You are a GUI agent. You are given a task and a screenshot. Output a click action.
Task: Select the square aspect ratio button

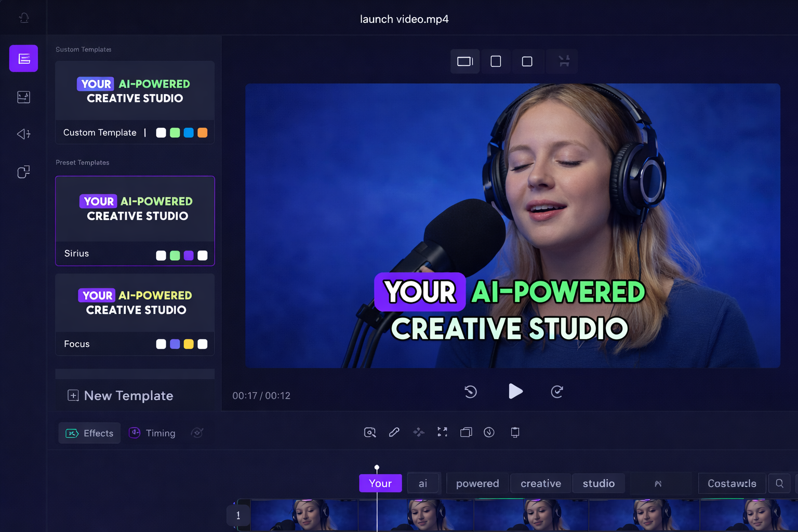point(527,61)
